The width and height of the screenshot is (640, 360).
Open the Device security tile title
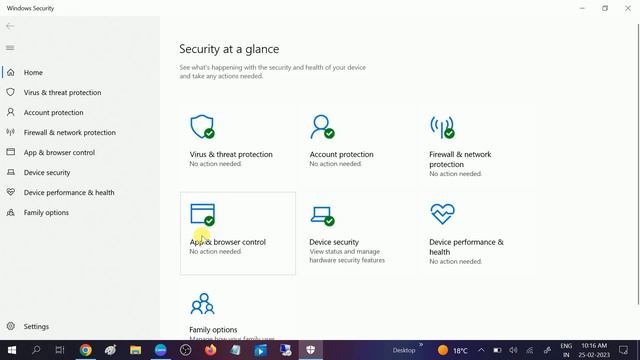point(334,242)
